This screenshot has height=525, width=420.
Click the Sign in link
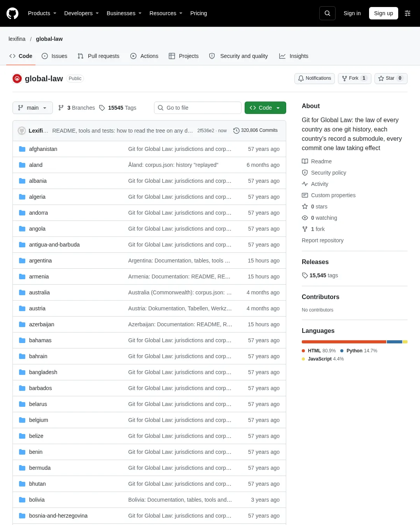352,13
